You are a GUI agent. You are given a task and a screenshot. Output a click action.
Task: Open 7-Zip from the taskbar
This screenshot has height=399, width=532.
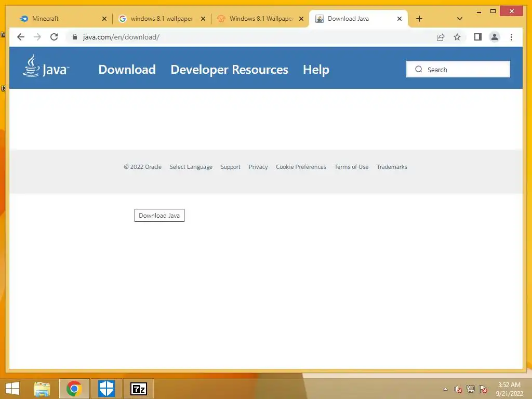[x=138, y=389]
